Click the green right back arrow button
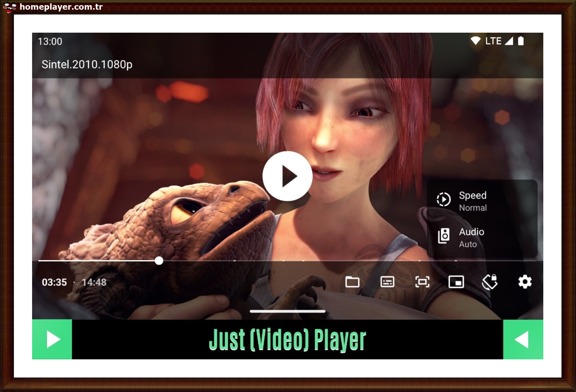Image resolution: width=576 pixels, height=392 pixels. tap(523, 339)
